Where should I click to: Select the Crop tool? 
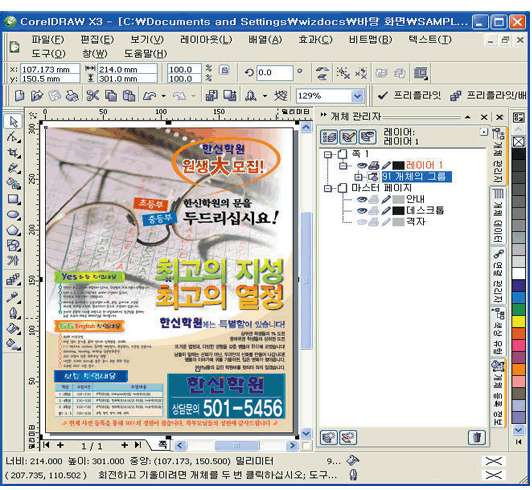point(13,152)
